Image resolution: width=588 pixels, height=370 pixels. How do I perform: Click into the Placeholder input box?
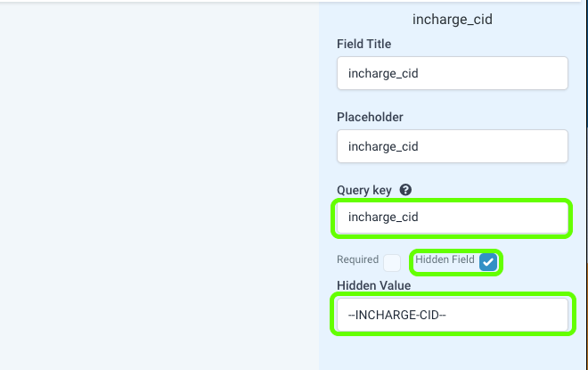tap(453, 146)
